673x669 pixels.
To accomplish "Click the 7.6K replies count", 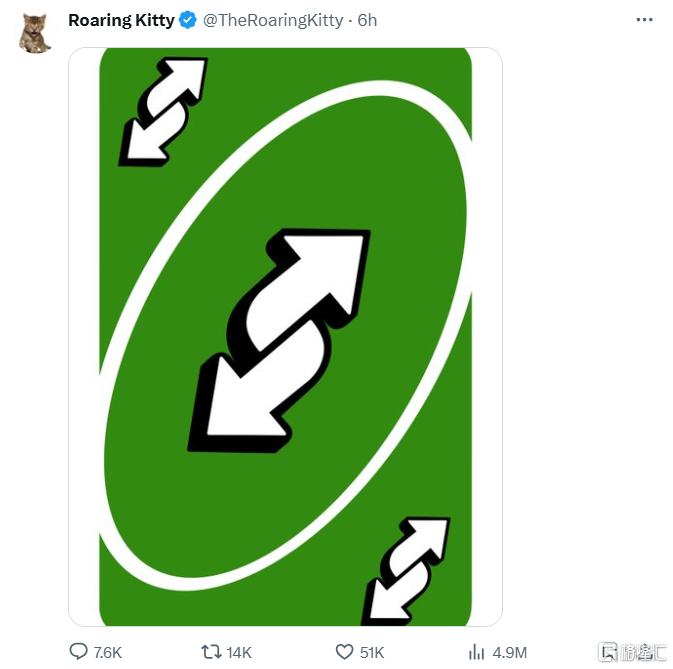I will (107, 653).
